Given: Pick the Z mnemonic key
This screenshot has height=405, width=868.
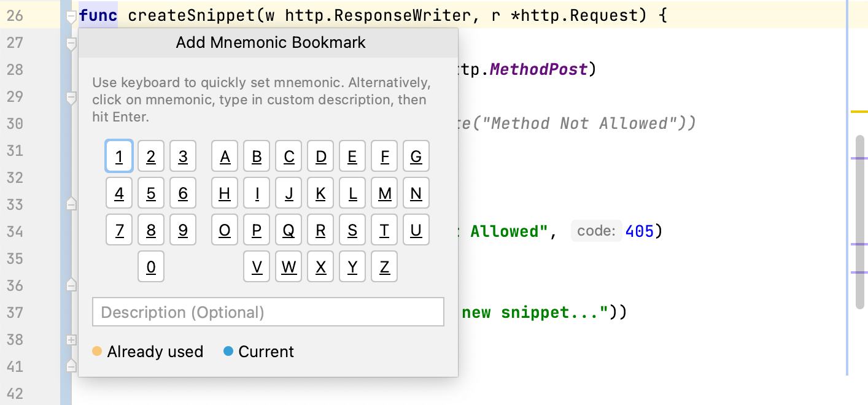Looking at the screenshot, I should click(x=384, y=266).
